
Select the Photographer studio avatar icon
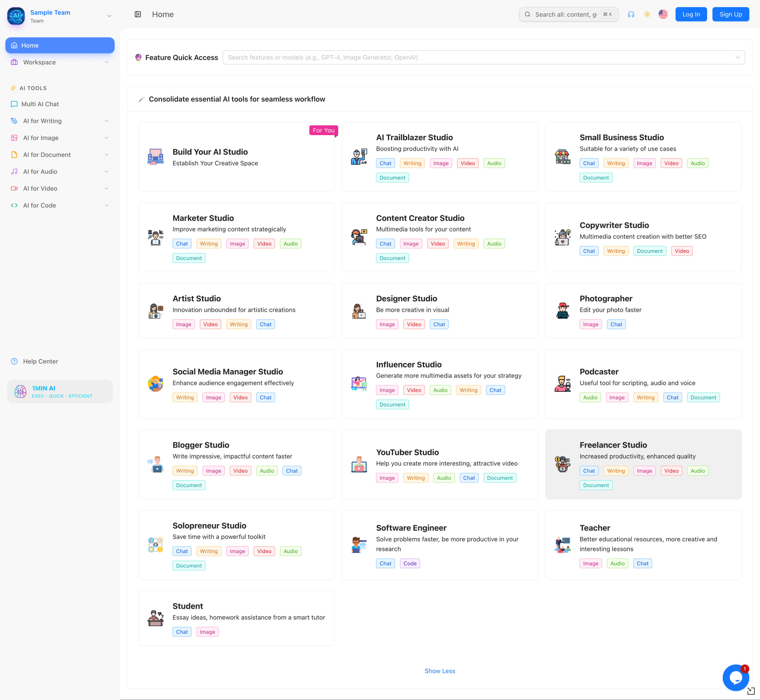[x=563, y=311]
